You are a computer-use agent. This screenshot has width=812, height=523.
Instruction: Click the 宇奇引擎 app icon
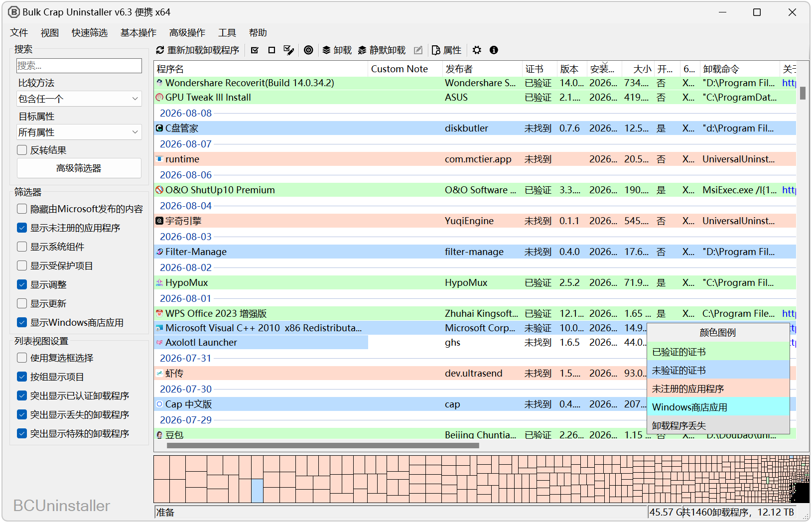pyautogui.click(x=159, y=221)
